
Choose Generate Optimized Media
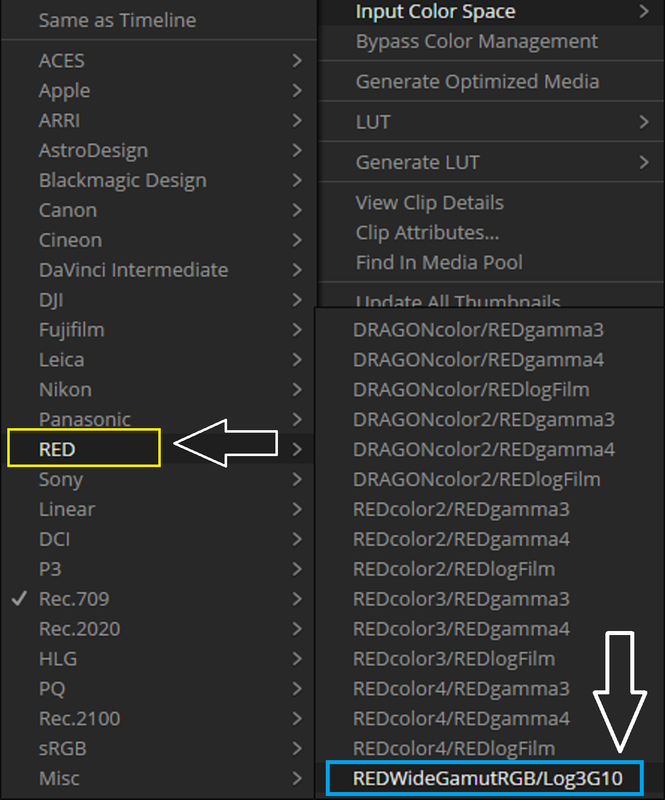click(x=491, y=82)
